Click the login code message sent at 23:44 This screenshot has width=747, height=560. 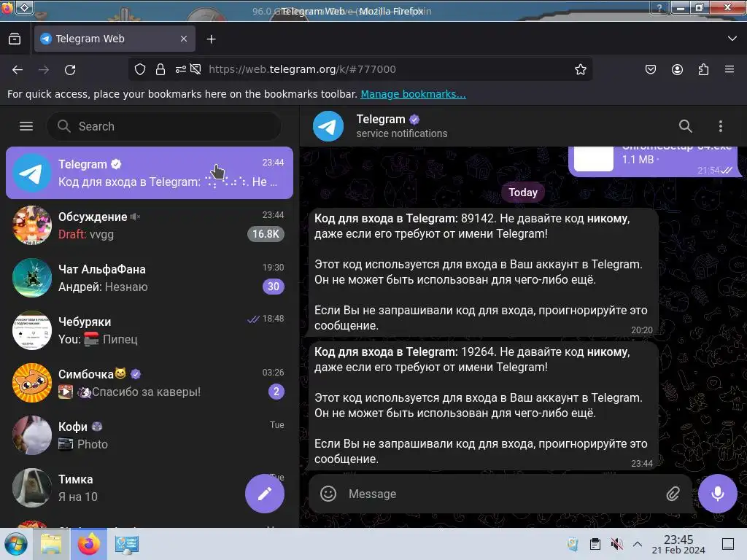[x=483, y=405]
